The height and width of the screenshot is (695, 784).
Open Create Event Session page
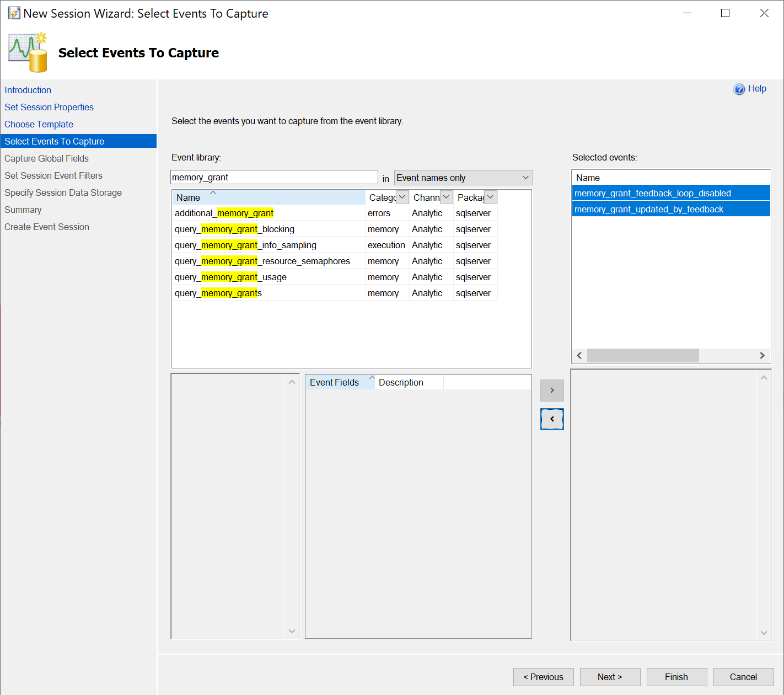[x=47, y=227]
